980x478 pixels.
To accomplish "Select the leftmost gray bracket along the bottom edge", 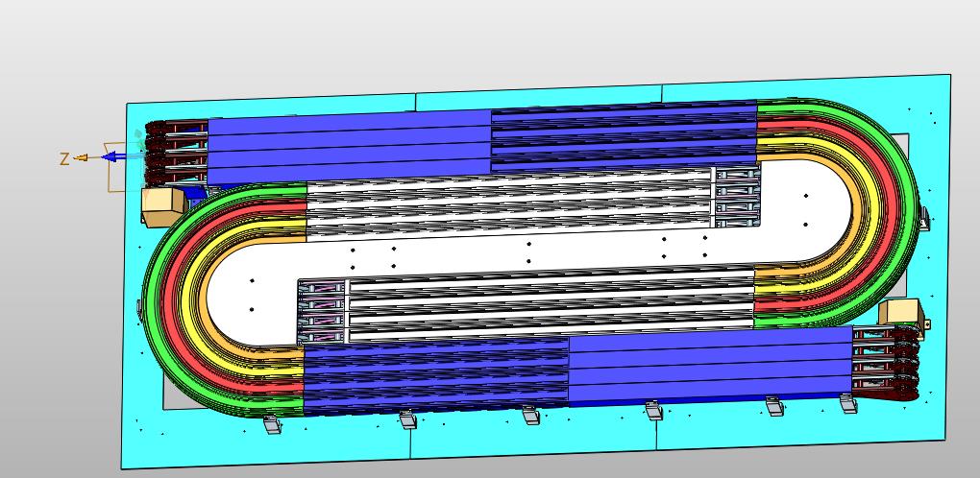I will pyautogui.click(x=273, y=424).
